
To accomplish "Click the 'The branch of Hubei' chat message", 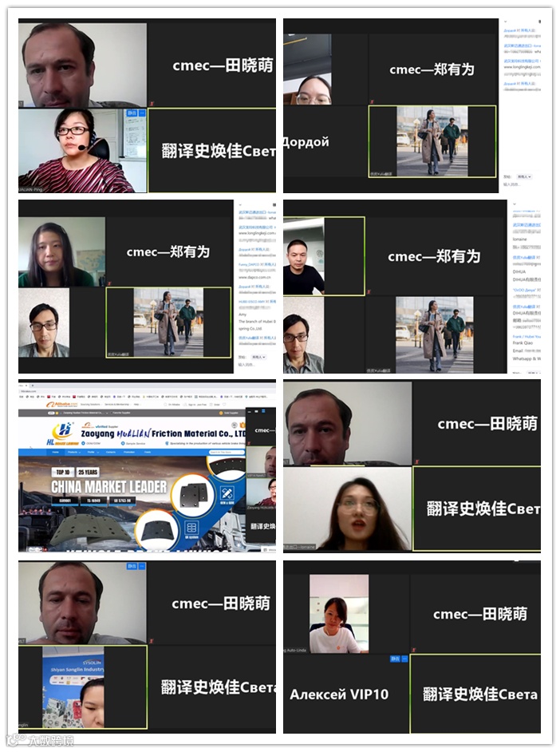I will [257, 322].
